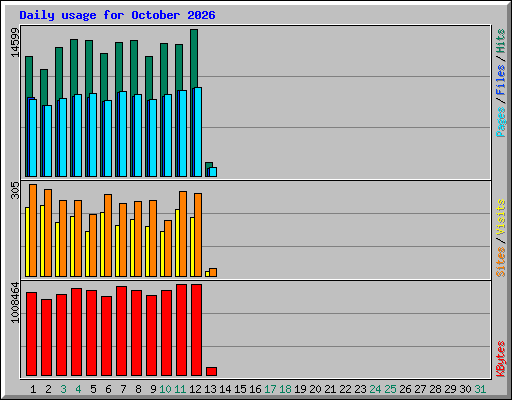This screenshot has height=400, width=512.
Task: Click day 2 on the x-axis
Action: tap(48, 389)
